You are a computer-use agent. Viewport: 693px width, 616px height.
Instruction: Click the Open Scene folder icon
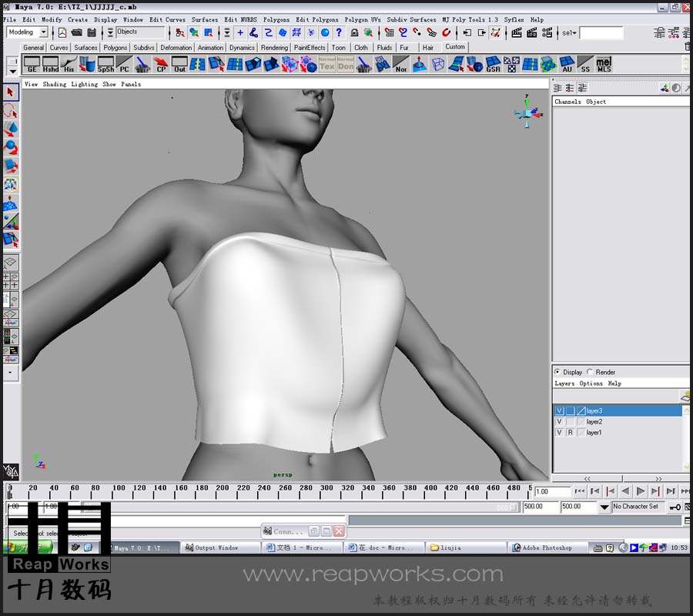pyautogui.click(x=76, y=32)
